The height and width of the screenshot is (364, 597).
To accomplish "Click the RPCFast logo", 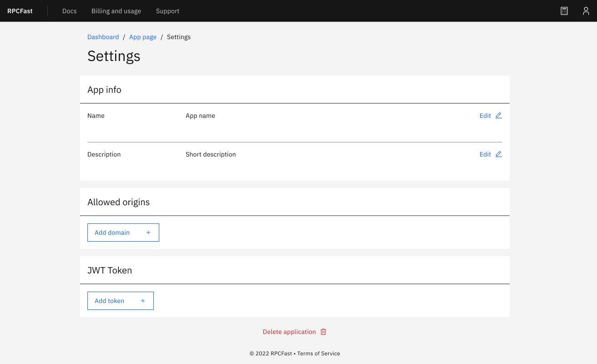I will click(x=20, y=11).
